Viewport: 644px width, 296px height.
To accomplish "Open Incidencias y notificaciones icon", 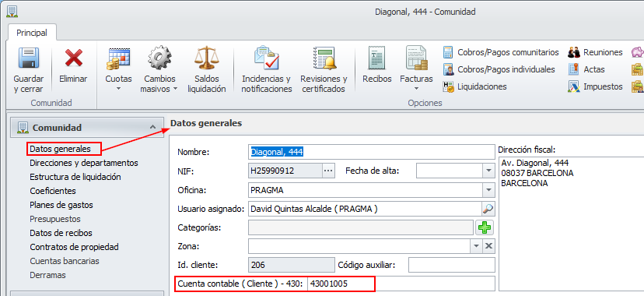I will [267, 58].
